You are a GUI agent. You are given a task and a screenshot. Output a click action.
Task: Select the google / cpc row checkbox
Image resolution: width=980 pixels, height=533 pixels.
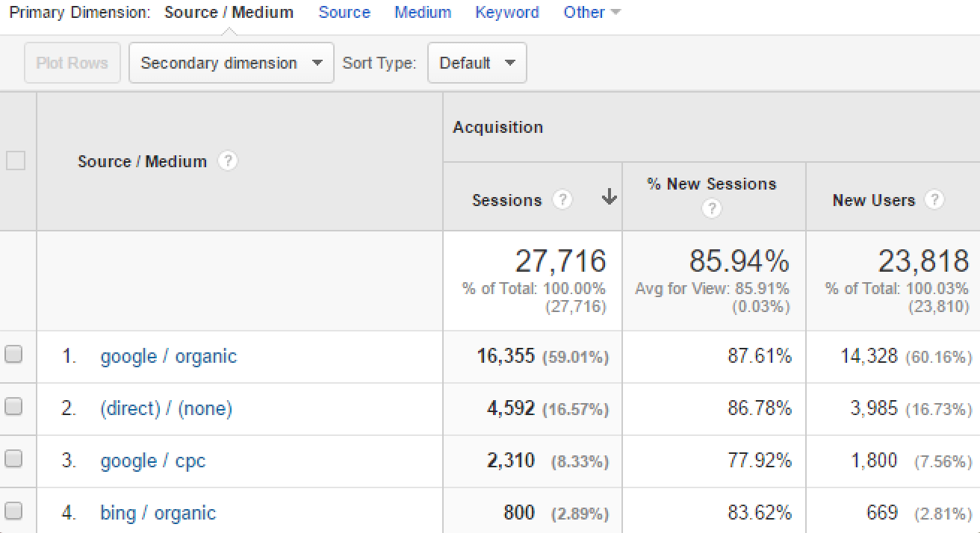pos(14,460)
